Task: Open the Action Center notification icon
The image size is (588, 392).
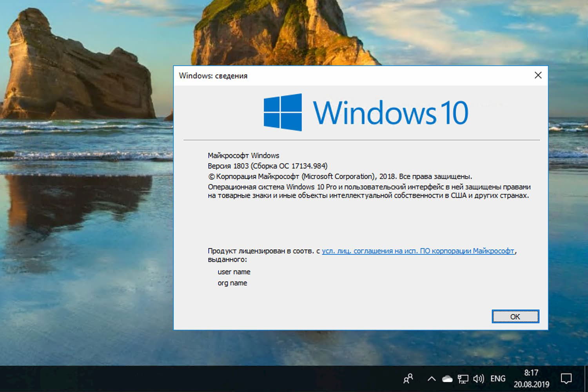Action: [567, 379]
